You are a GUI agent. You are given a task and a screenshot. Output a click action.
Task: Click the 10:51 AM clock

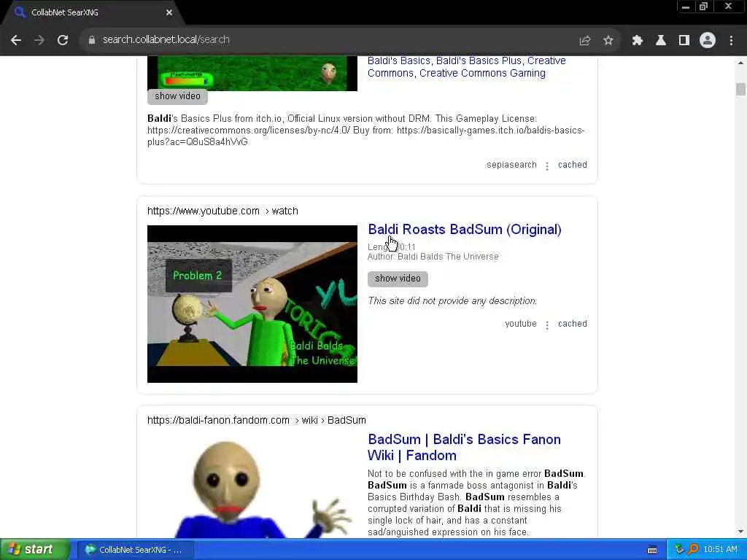[x=720, y=550]
